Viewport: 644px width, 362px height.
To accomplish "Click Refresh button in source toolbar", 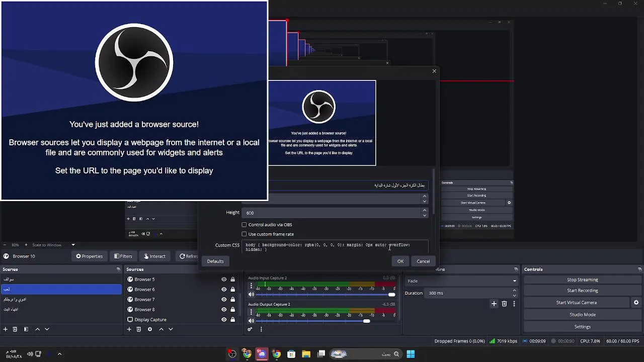I will 189,256.
